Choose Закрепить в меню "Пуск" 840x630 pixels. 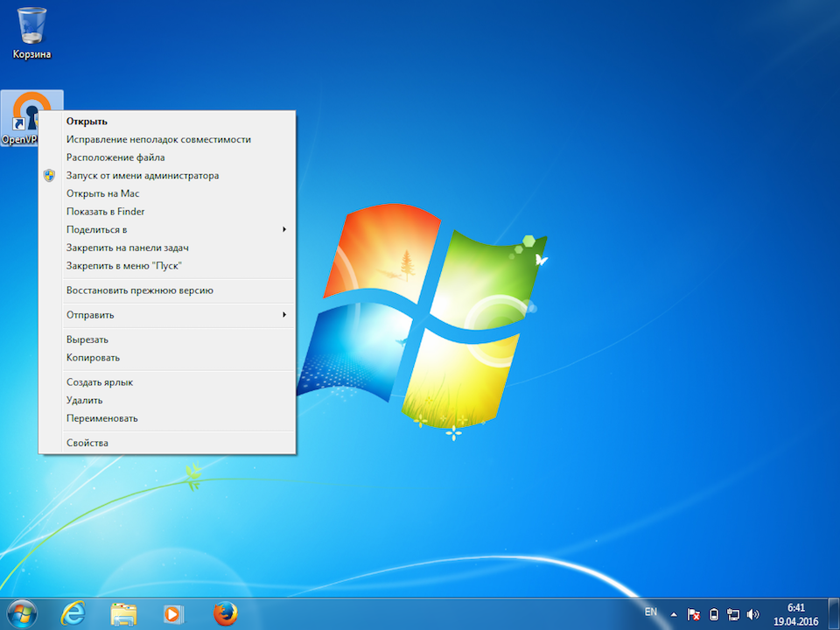pyautogui.click(x=167, y=266)
